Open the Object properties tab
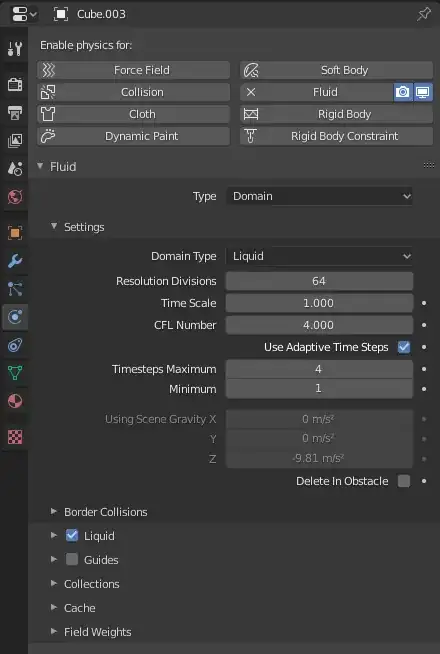 (15, 232)
